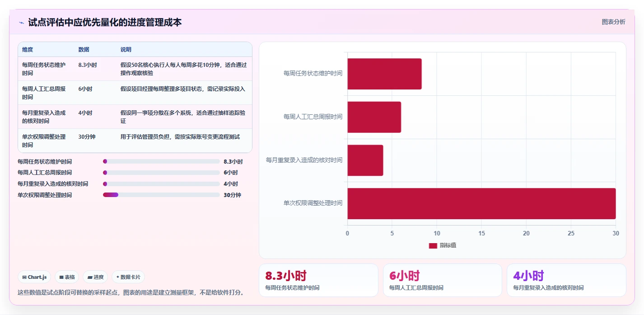Click the 每周任务状态维护时间 chart bar
This screenshot has width=644, height=315.
click(x=384, y=74)
